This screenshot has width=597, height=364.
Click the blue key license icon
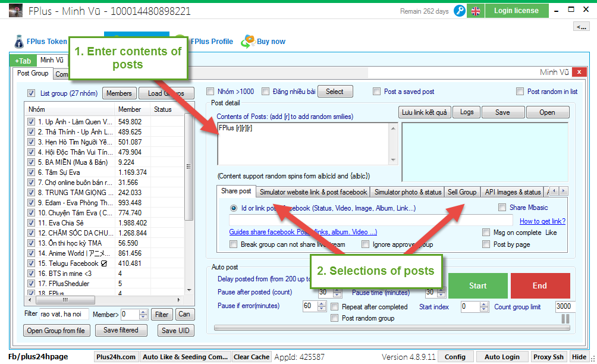coord(460,11)
